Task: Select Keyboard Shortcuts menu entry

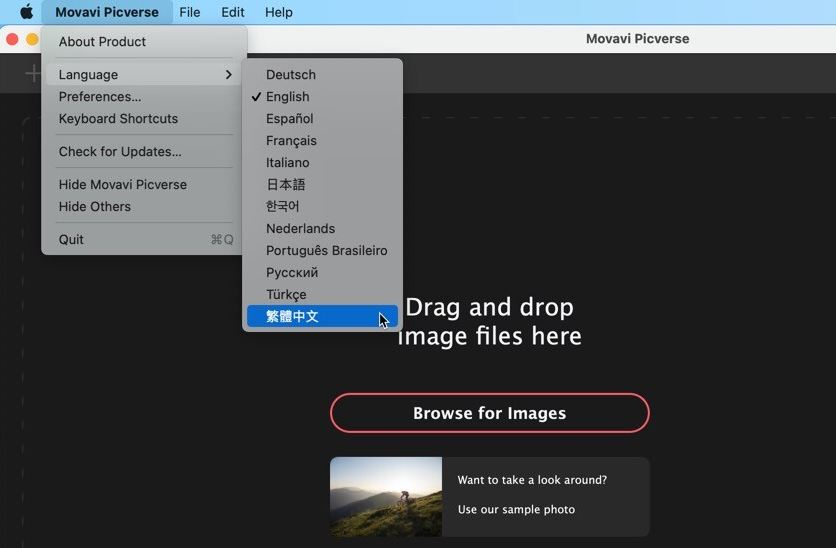Action: coord(144,118)
